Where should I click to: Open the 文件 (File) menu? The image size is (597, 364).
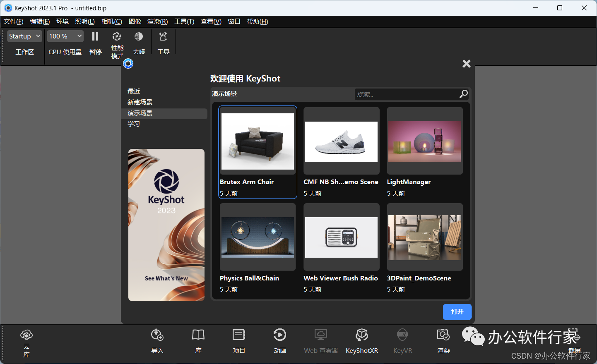[13, 21]
